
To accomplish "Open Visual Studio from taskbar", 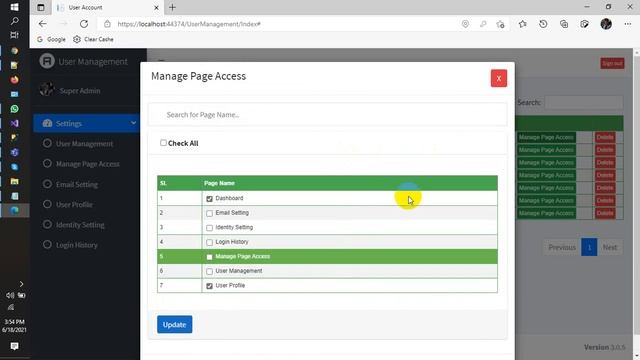I will (14, 123).
